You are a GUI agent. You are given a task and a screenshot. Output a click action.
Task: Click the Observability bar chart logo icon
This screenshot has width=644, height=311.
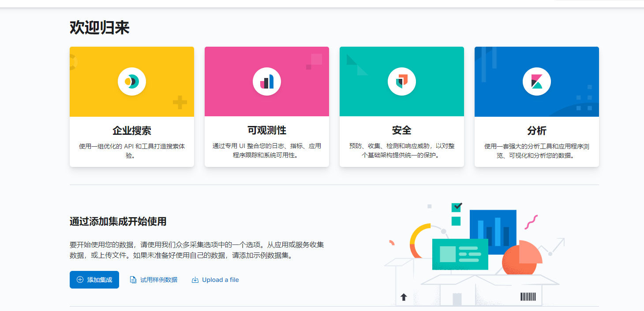pyautogui.click(x=267, y=81)
